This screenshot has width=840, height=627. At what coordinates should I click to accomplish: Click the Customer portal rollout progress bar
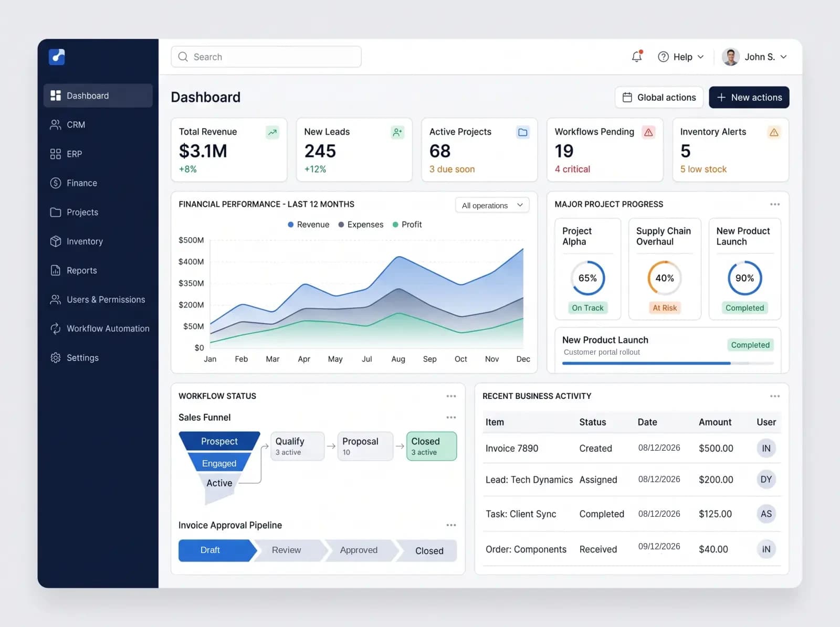[668, 363]
